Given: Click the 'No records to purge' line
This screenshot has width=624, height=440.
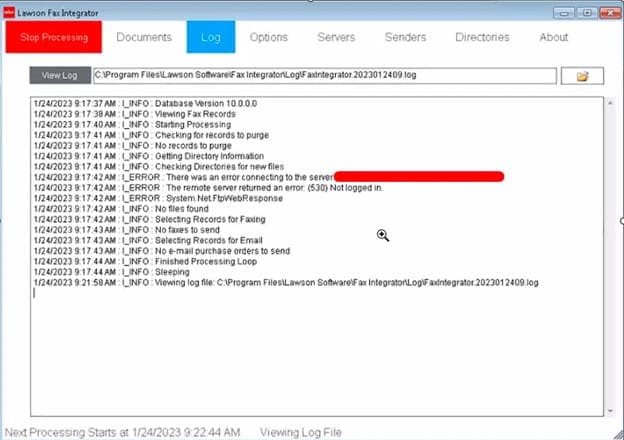Looking at the screenshot, I should pos(133,146).
